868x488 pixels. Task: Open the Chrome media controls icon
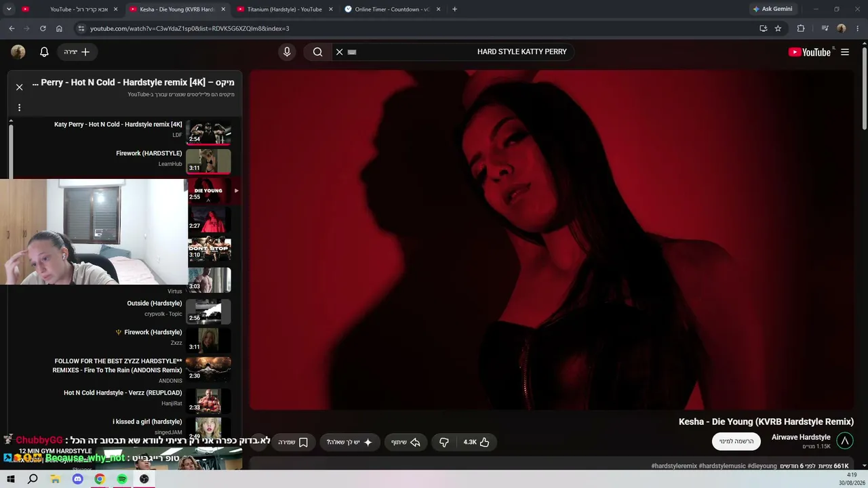pos(825,28)
